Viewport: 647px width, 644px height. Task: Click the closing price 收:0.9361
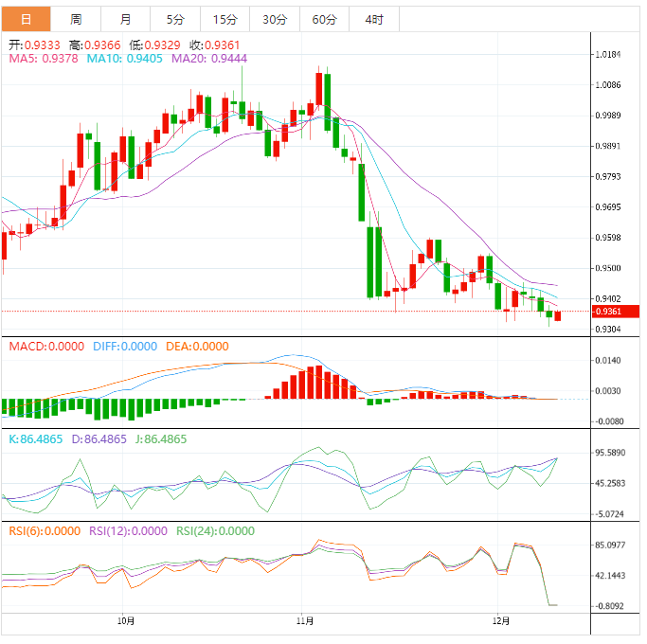(x=215, y=45)
